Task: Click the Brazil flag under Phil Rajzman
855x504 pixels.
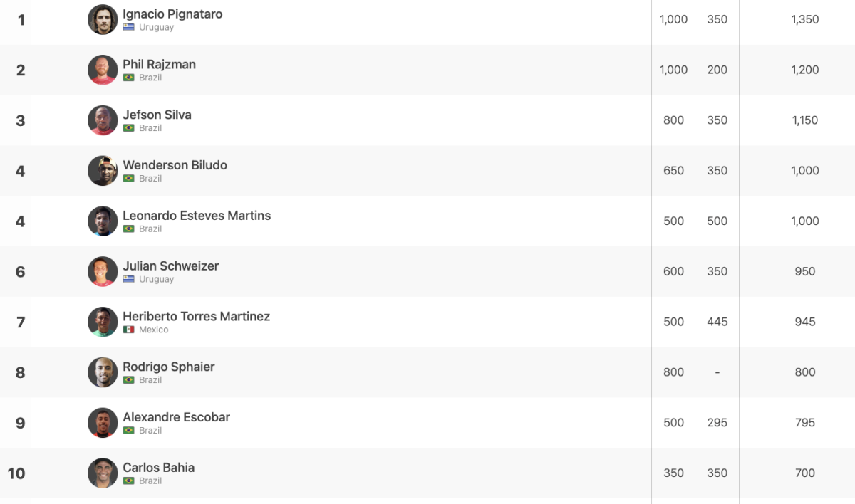Action: point(129,78)
